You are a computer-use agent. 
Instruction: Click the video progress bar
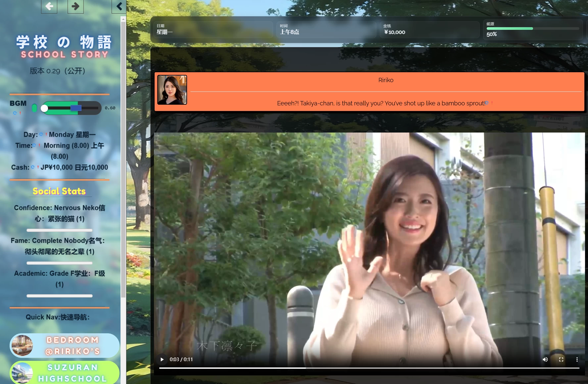(369, 368)
